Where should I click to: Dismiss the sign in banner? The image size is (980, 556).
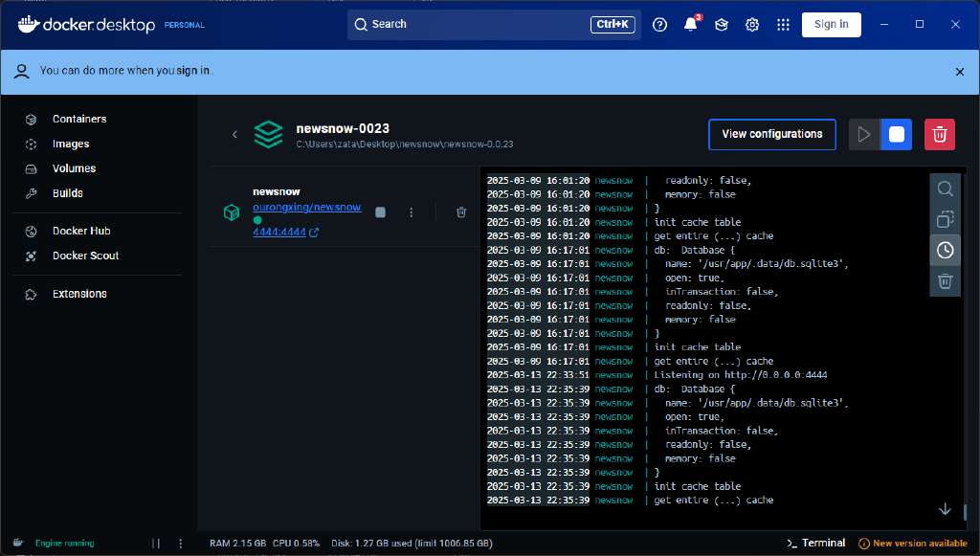959,72
